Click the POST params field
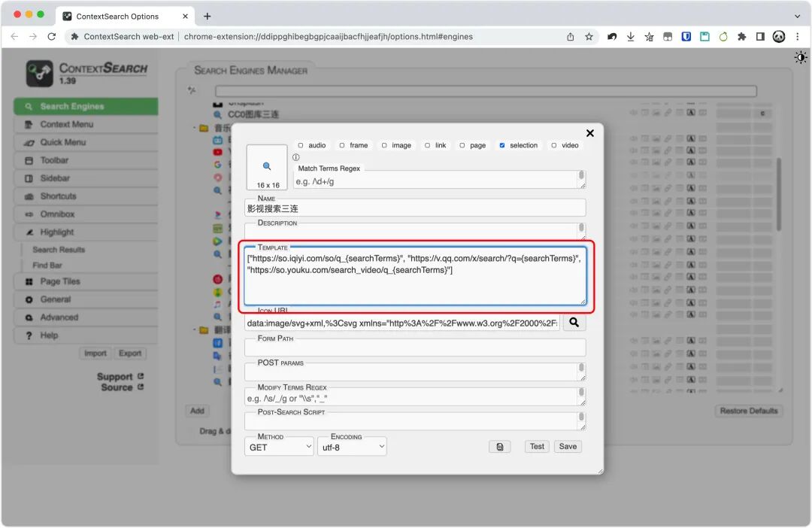812x528 pixels. tap(415, 372)
